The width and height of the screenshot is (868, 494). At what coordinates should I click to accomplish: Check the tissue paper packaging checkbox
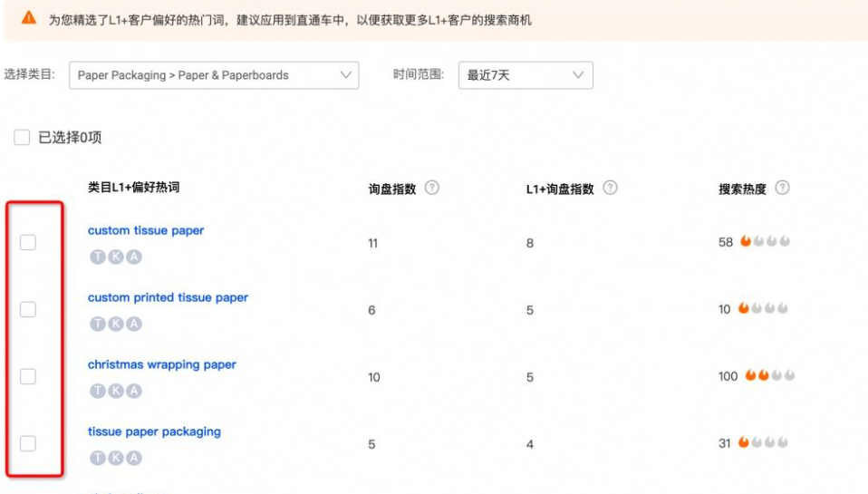click(x=28, y=443)
